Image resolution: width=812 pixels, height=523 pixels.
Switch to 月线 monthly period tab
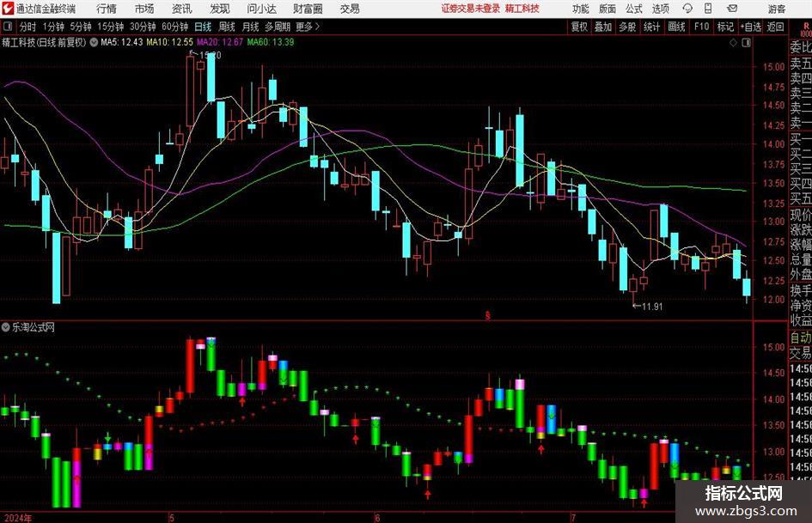pos(251,27)
